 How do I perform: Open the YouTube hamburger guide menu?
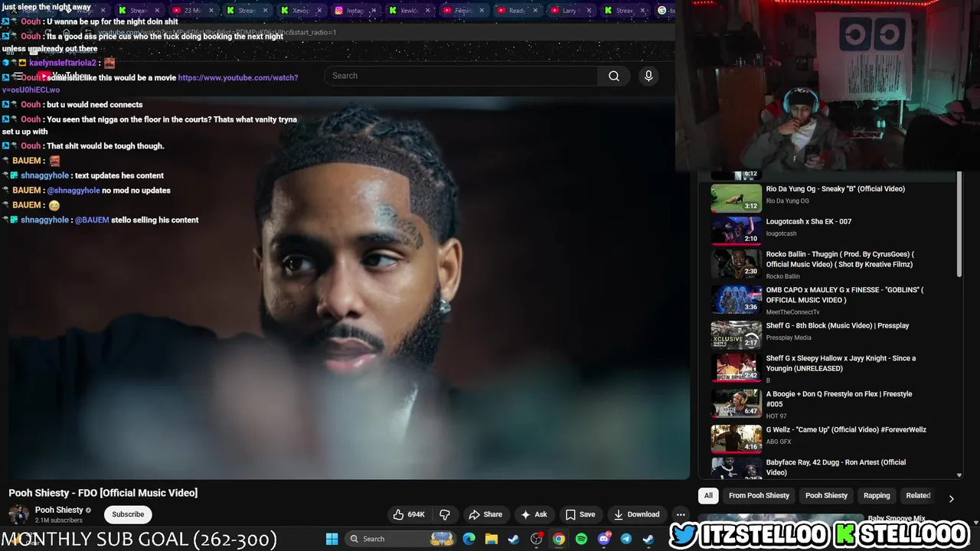(17, 76)
